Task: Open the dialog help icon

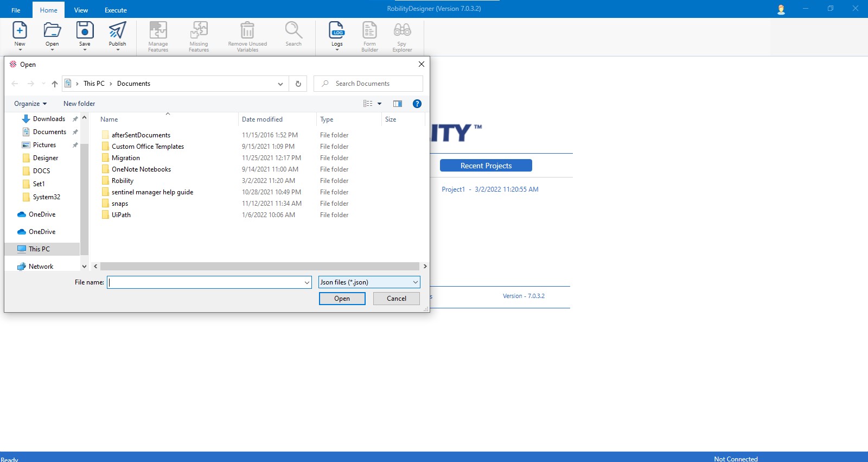Action: (417, 104)
